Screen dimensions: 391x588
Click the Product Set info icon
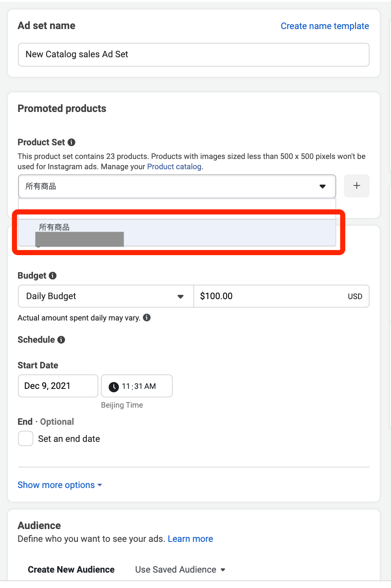pyautogui.click(x=71, y=142)
